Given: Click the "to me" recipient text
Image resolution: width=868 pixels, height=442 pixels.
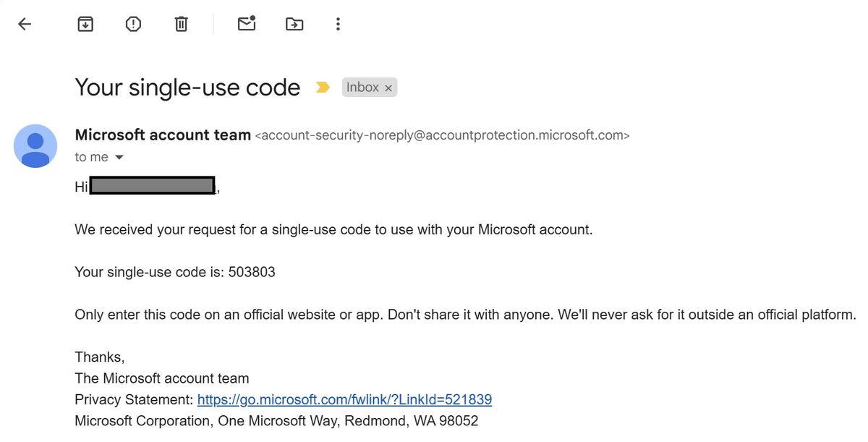Looking at the screenshot, I should click(91, 157).
